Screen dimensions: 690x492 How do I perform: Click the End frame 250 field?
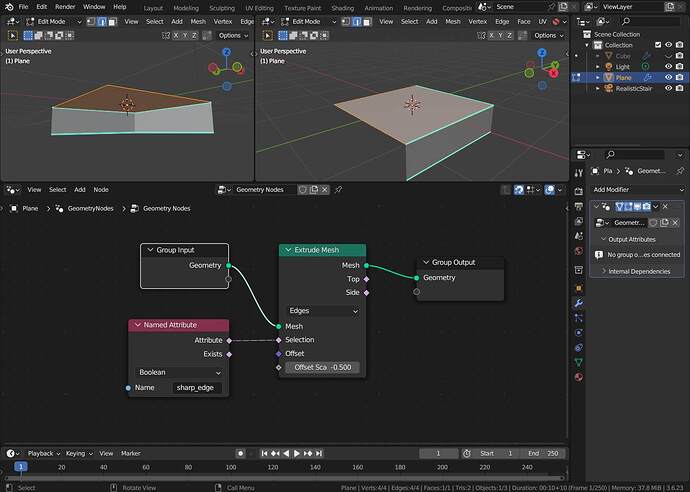click(543, 453)
